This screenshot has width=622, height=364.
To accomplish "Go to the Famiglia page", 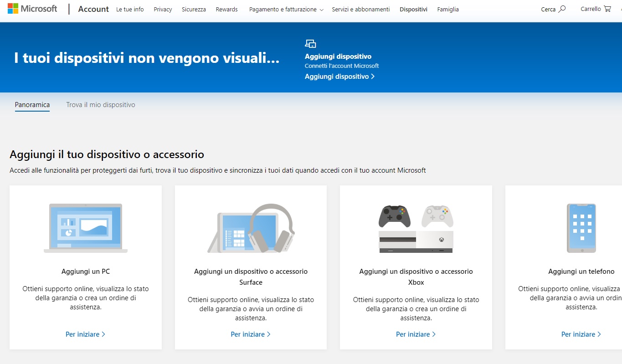I will [x=448, y=9].
